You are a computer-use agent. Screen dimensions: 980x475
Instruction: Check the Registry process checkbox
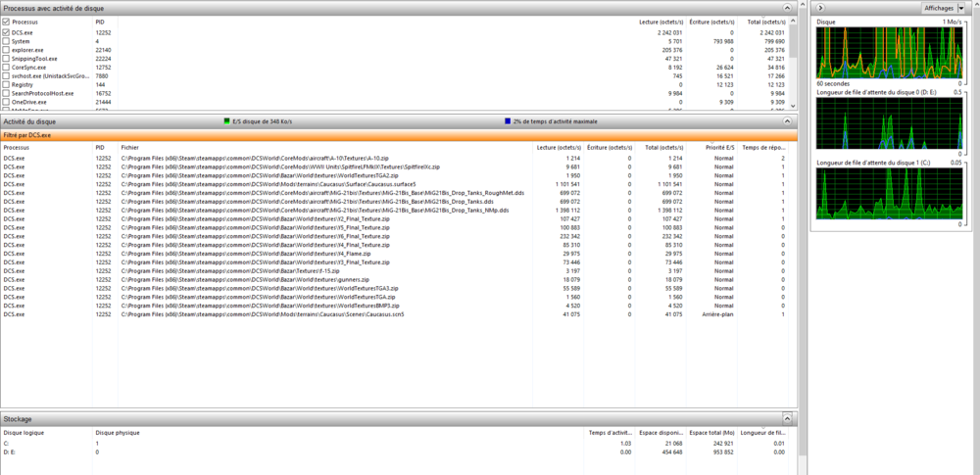pos(6,84)
